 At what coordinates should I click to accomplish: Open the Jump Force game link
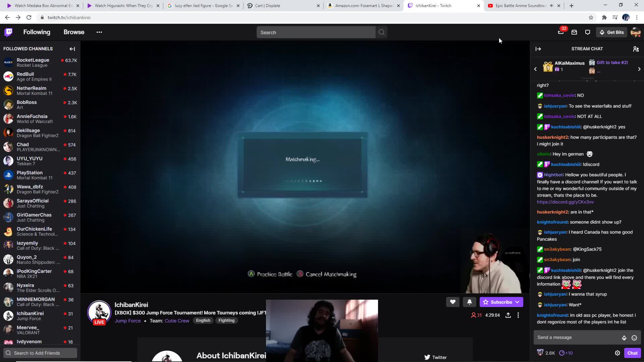click(127, 321)
